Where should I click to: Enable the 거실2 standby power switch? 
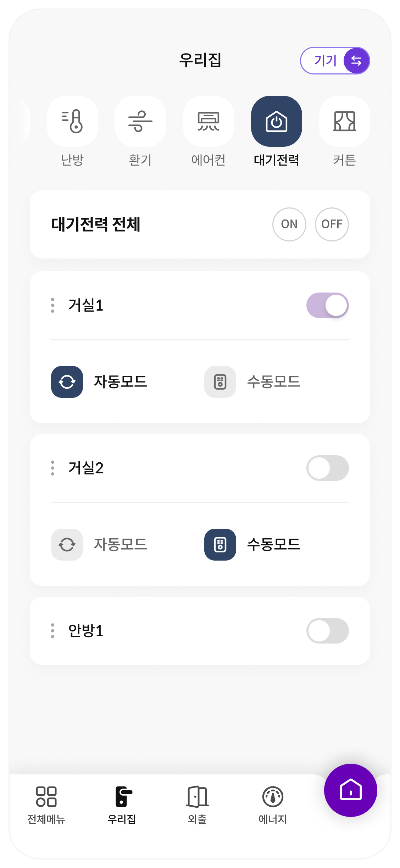(x=328, y=468)
